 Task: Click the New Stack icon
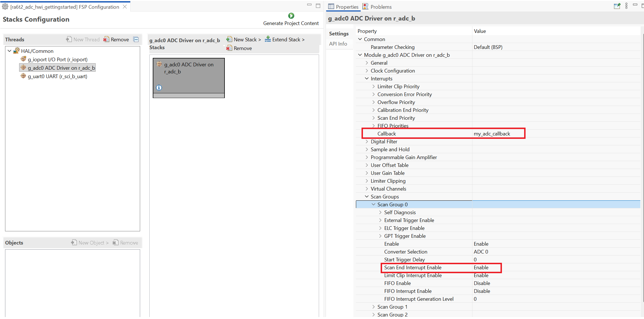coord(229,39)
